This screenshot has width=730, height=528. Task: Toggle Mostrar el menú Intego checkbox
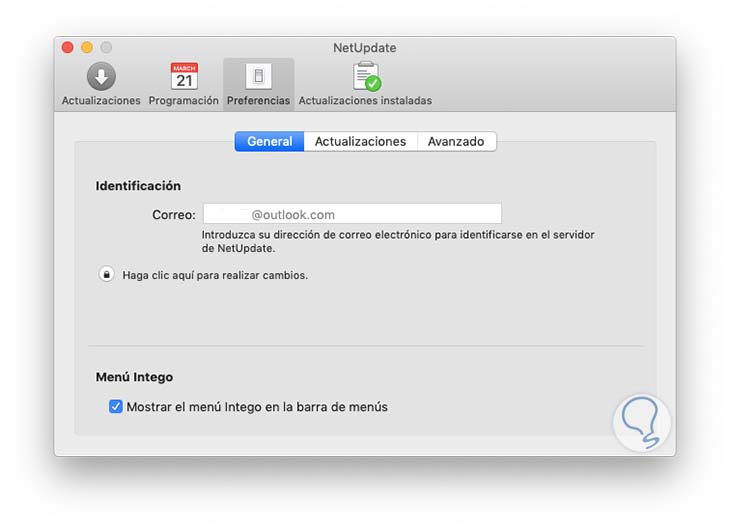(115, 406)
